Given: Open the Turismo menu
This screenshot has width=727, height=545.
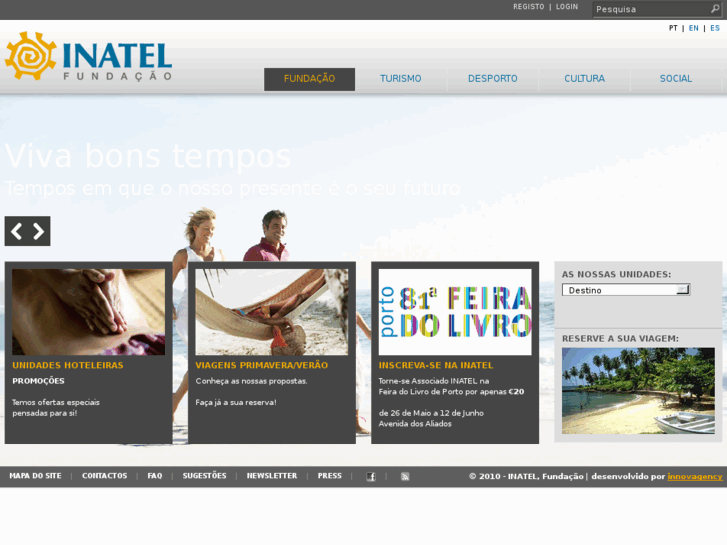Looking at the screenshot, I should tap(401, 79).
